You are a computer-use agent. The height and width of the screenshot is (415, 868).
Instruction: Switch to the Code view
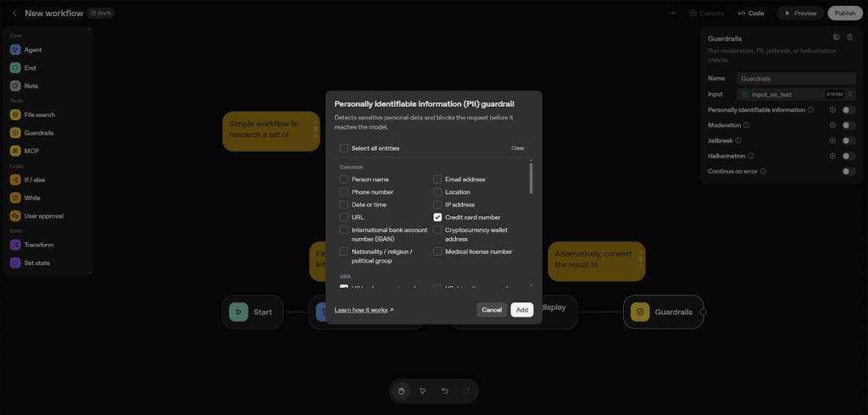pyautogui.click(x=751, y=14)
